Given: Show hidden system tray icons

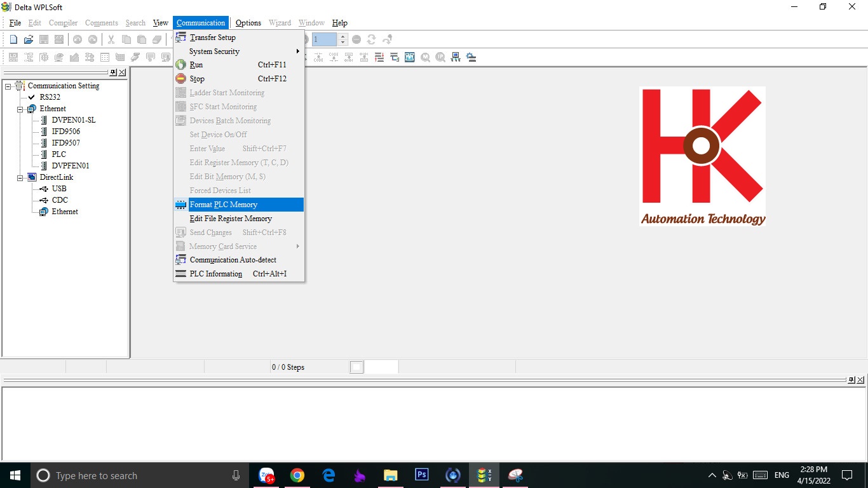Looking at the screenshot, I should pyautogui.click(x=712, y=475).
